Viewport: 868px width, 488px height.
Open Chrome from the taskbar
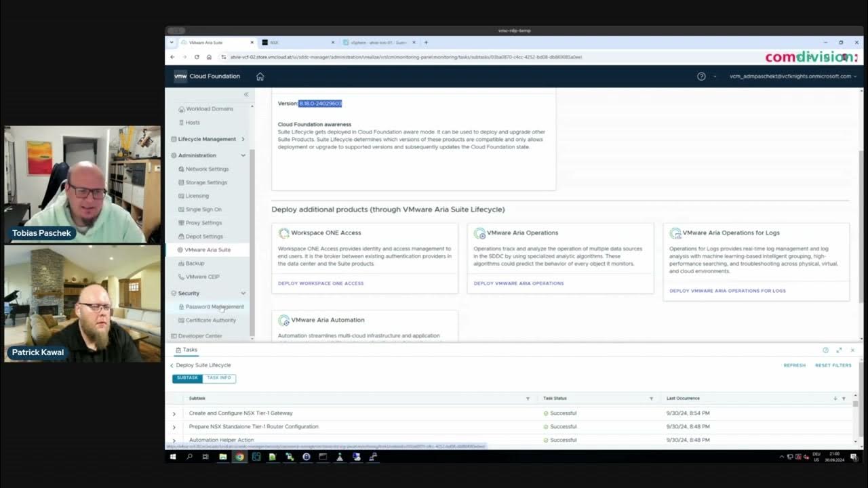point(239,457)
